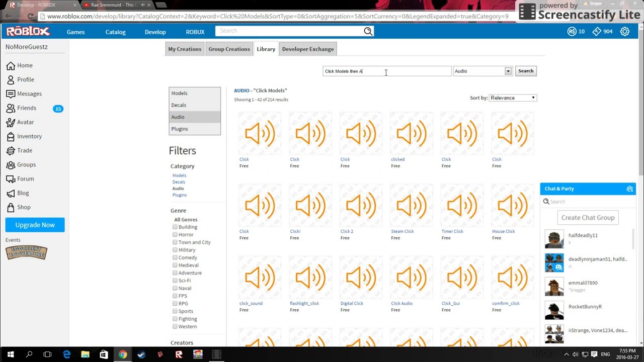Image resolution: width=644 pixels, height=362 pixels.
Task: Open the Forum sidebar icon
Action: [11, 178]
